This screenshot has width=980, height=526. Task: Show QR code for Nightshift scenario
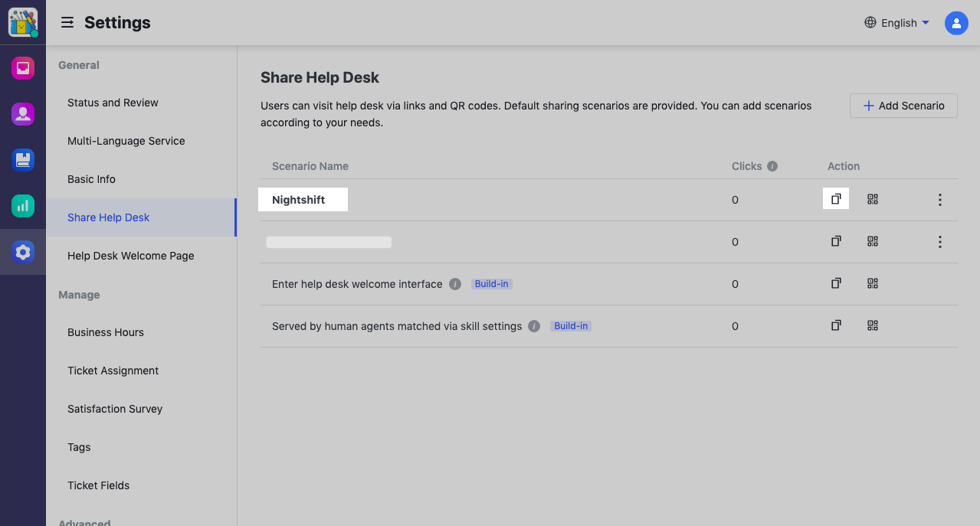[873, 199]
